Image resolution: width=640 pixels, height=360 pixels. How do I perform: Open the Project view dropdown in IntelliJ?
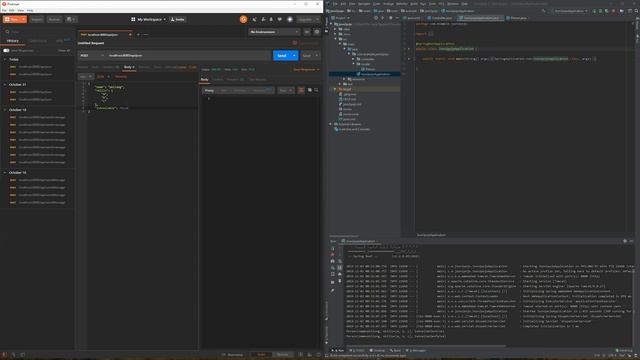(340, 18)
